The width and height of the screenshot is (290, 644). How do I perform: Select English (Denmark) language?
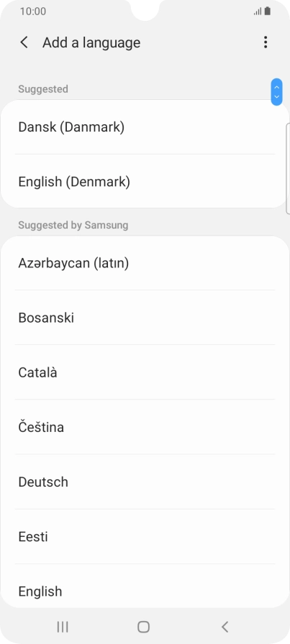[x=145, y=181]
